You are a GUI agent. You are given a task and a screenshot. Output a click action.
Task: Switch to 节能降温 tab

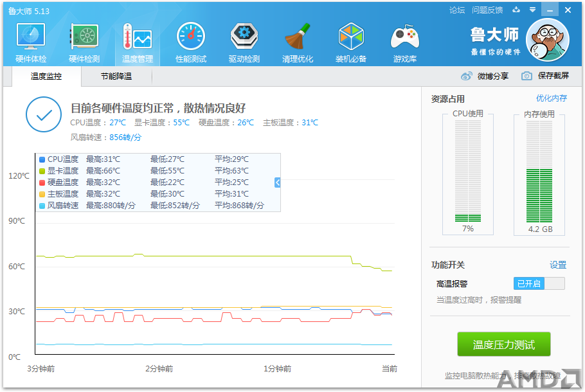tap(116, 76)
